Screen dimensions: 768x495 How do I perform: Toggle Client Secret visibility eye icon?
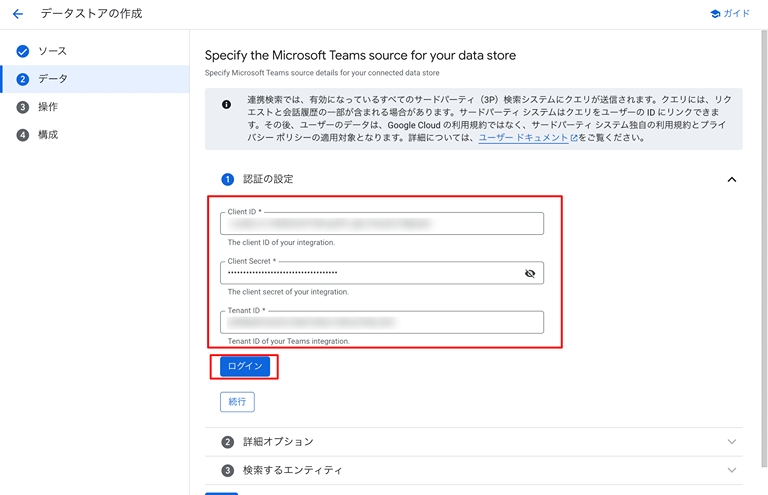pos(530,273)
